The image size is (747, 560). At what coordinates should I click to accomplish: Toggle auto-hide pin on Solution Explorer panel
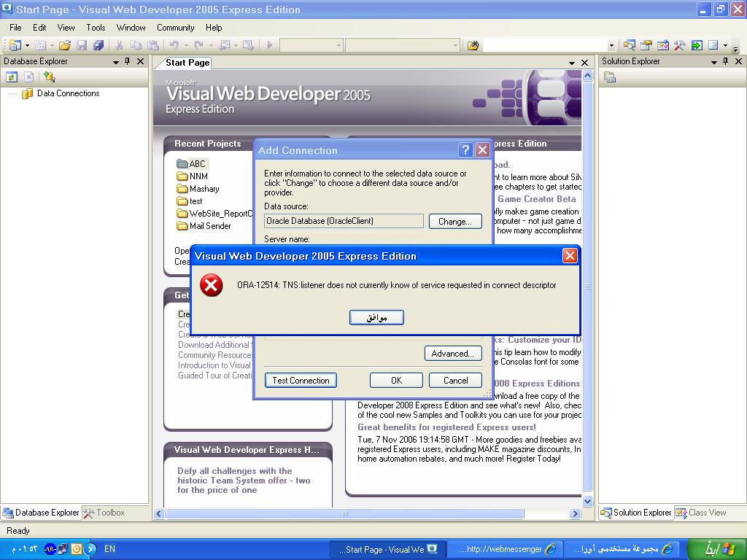pos(725,61)
